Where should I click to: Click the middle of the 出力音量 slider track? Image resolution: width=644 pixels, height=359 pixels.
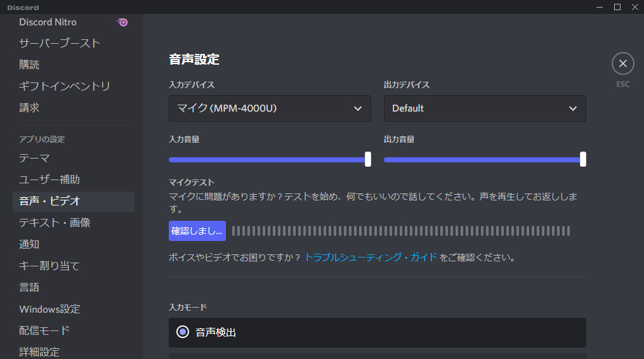click(x=485, y=160)
